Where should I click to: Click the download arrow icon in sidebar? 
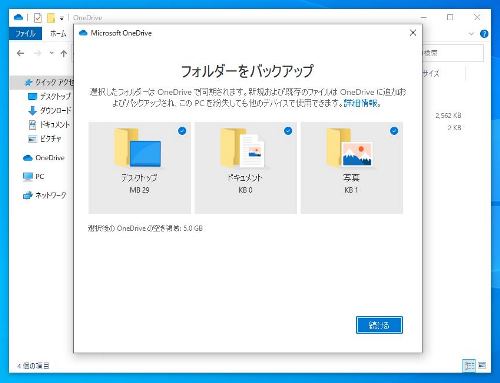coord(32,111)
